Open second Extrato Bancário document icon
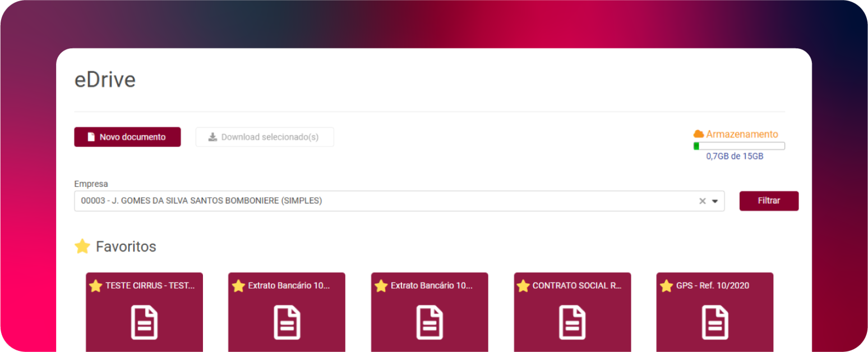This screenshot has width=868, height=352. coord(430,322)
